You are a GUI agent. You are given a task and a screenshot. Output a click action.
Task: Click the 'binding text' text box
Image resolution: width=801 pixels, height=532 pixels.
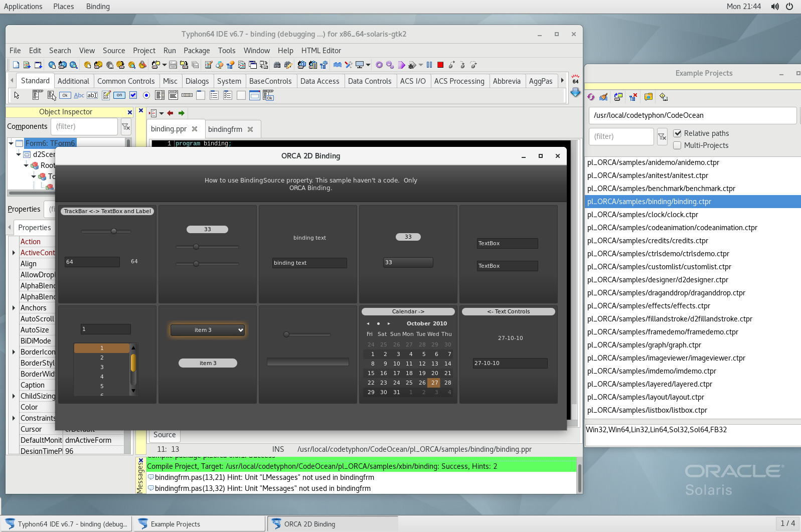pos(309,263)
